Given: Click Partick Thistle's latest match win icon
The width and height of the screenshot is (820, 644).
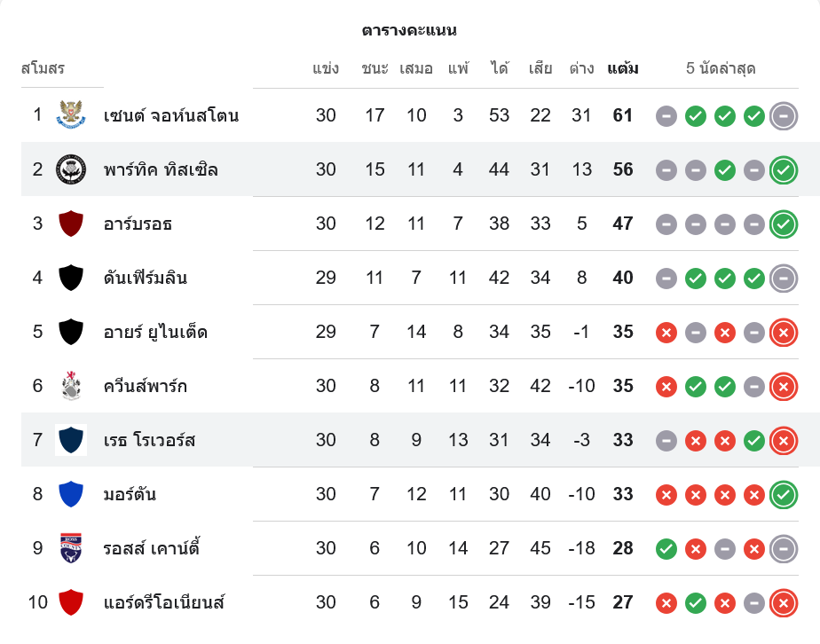Looking at the screenshot, I should (783, 169).
